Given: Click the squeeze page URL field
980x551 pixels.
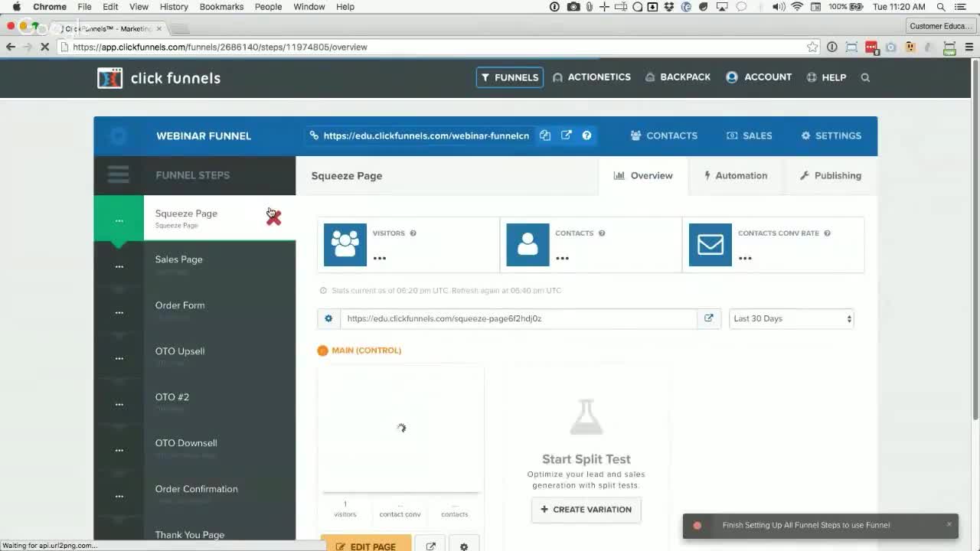Looking at the screenshot, I should (x=518, y=318).
